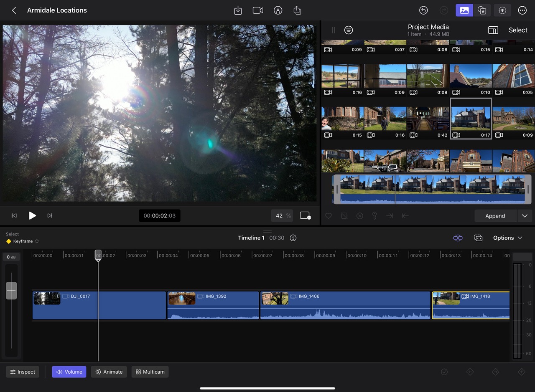The height and width of the screenshot is (392, 535).
Task: Click the voiceover pencil icon
Action: (278, 10)
